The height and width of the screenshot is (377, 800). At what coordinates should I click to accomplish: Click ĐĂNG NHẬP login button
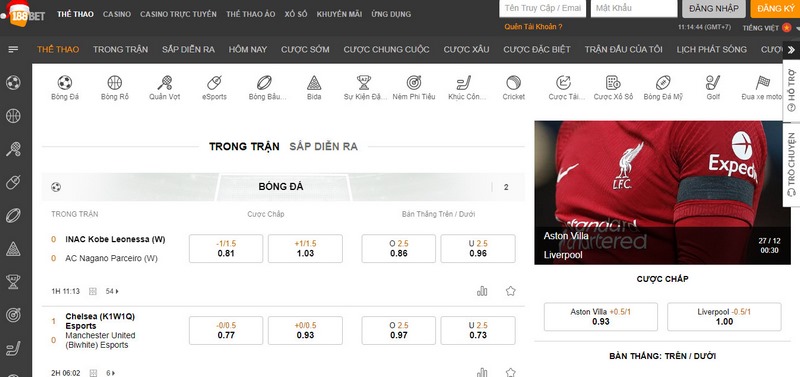(714, 8)
